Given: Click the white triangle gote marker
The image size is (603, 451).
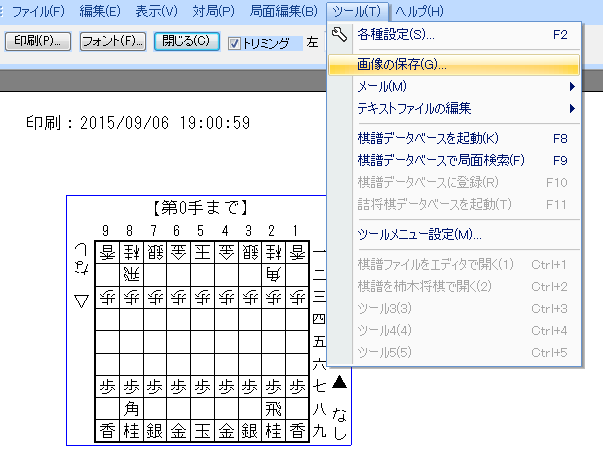Looking at the screenshot, I should [x=81, y=300].
